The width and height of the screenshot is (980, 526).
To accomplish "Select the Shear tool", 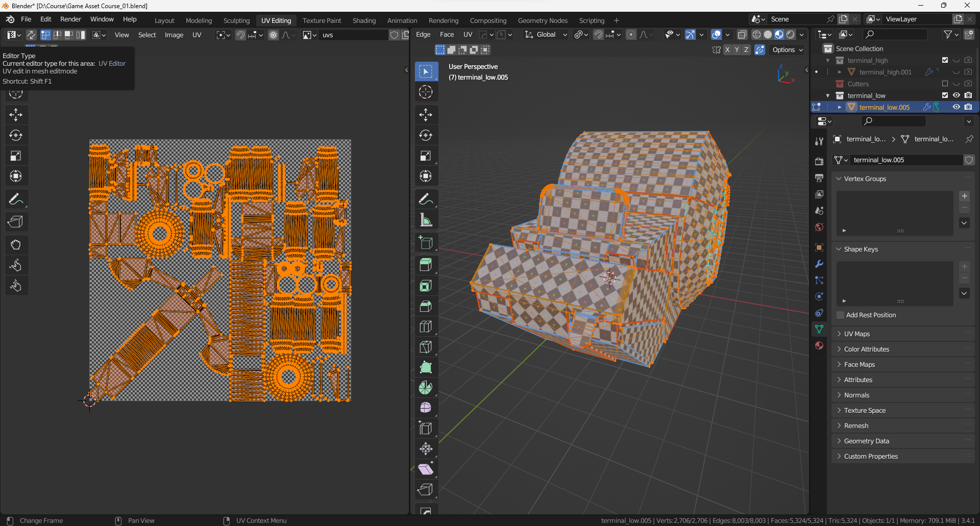I will click(x=426, y=469).
